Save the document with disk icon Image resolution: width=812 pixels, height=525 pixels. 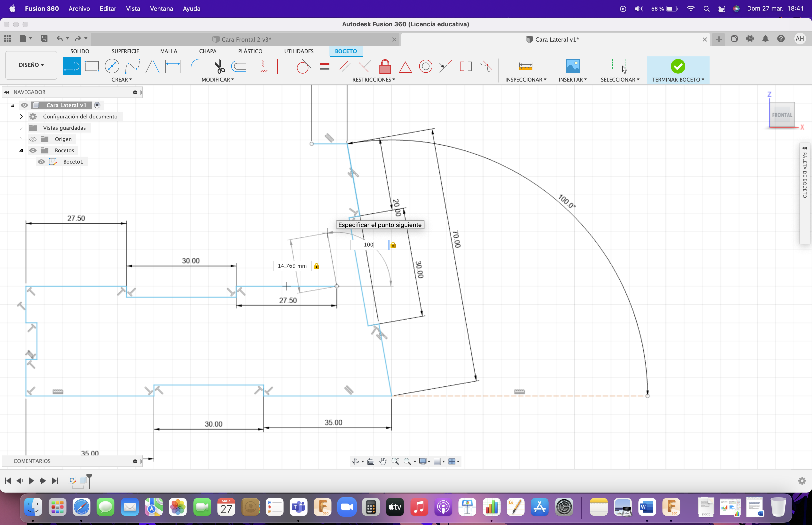pyautogui.click(x=44, y=39)
